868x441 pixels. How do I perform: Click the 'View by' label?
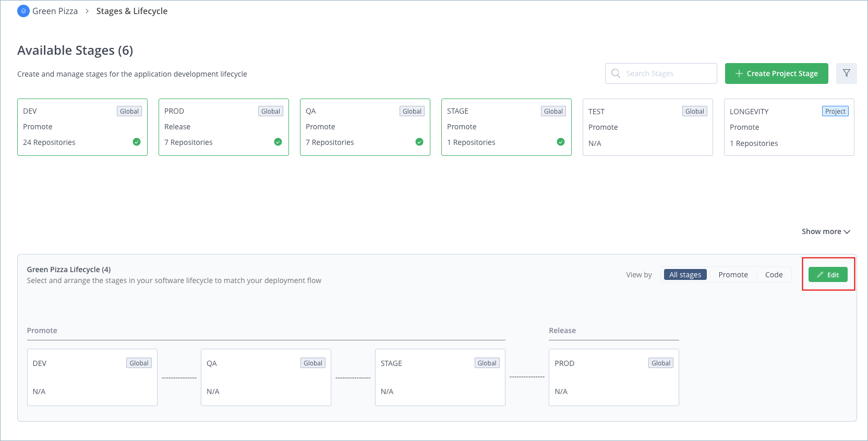click(x=639, y=275)
